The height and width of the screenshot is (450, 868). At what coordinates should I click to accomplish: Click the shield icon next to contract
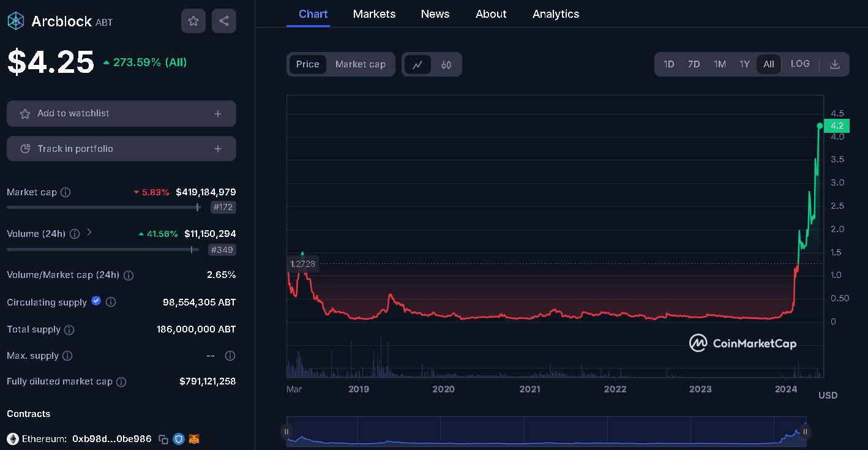(179, 439)
